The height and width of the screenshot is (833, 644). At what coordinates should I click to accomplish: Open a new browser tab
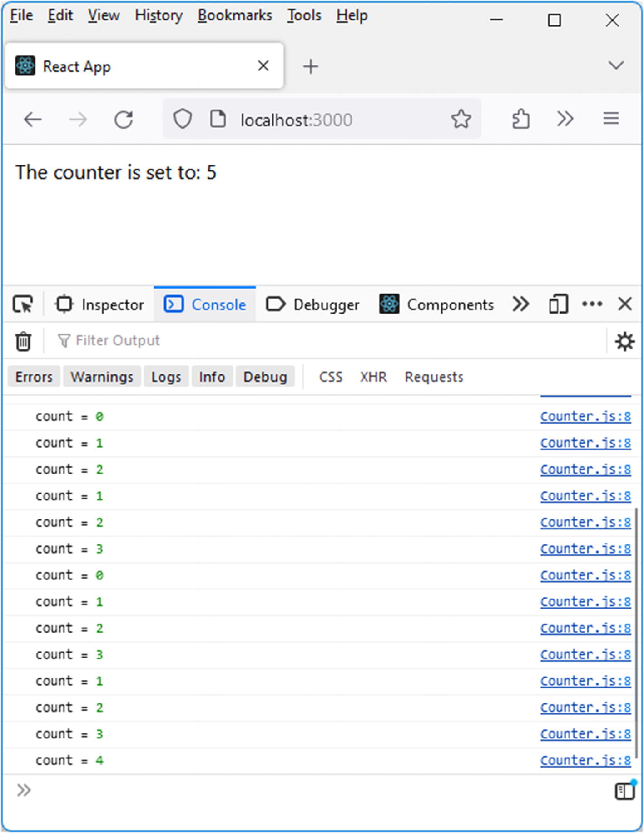click(311, 66)
